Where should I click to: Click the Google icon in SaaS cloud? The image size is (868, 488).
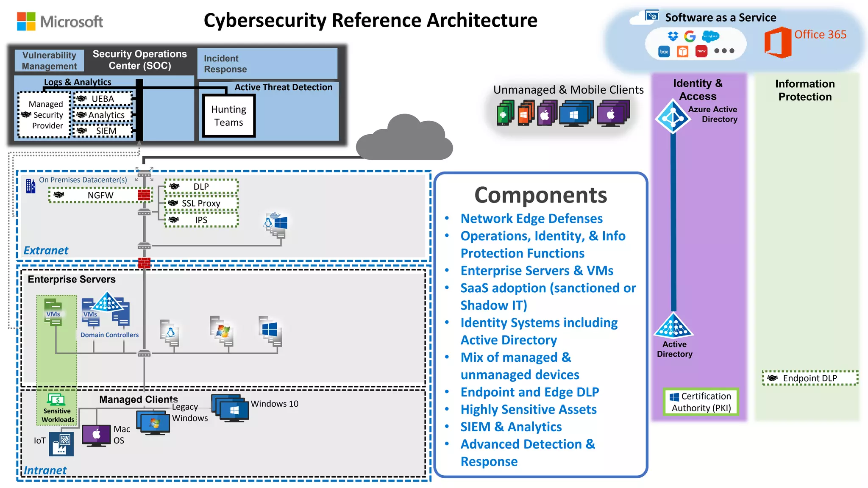click(x=690, y=36)
